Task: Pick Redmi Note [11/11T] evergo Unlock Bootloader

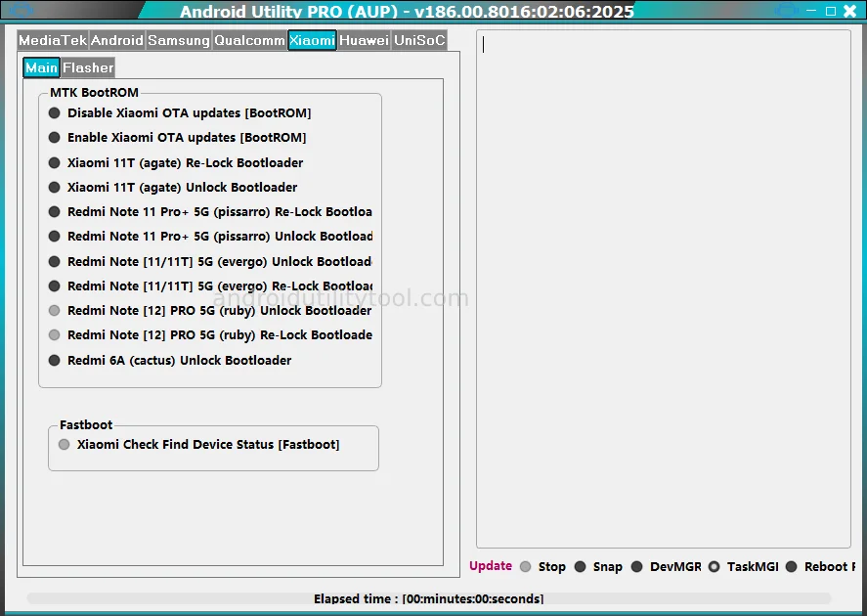Action: pos(210,261)
